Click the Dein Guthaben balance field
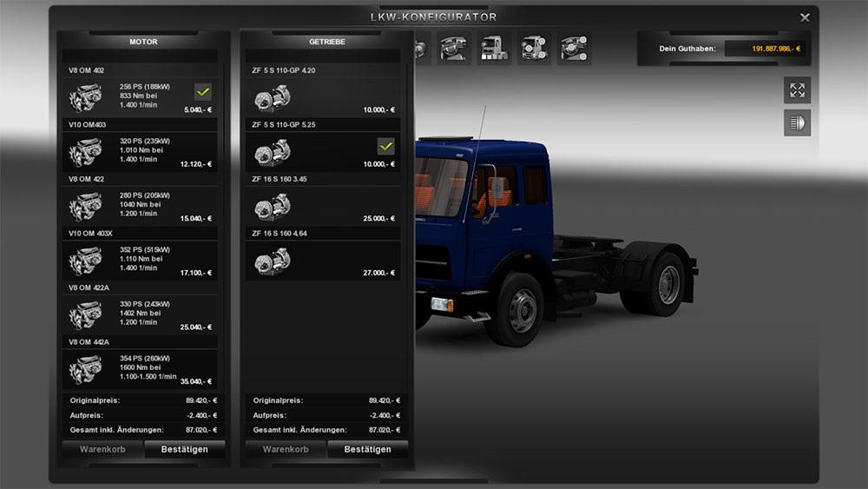The width and height of the screenshot is (868, 489). [765, 49]
